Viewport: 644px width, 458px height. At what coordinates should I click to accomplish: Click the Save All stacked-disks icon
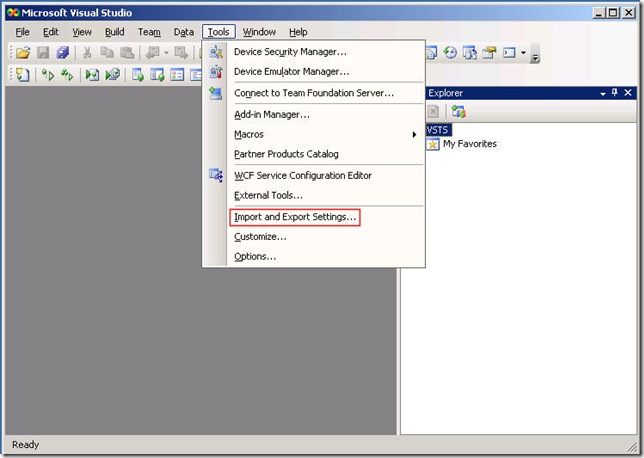pyautogui.click(x=63, y=53)
